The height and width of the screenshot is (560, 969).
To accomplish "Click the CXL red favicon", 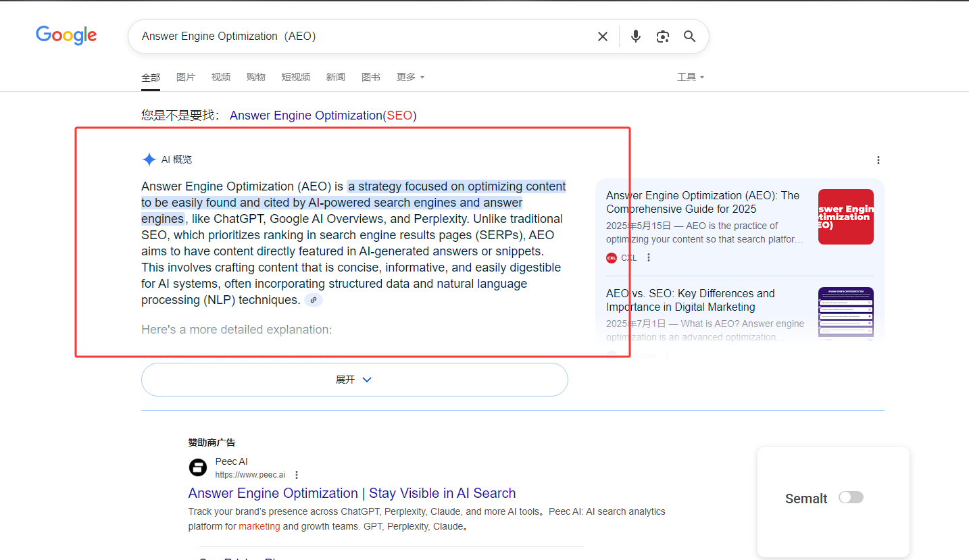I will 612,257.
